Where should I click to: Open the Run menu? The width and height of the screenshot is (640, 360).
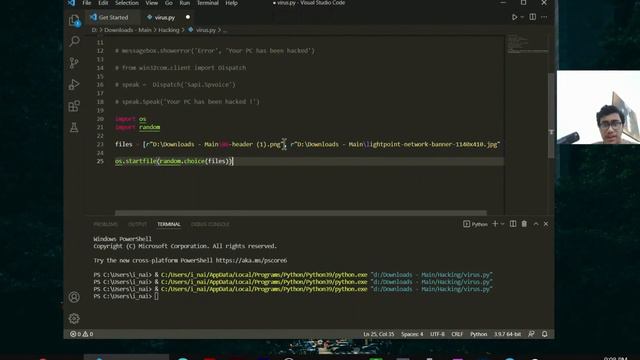tap(184, 3)
